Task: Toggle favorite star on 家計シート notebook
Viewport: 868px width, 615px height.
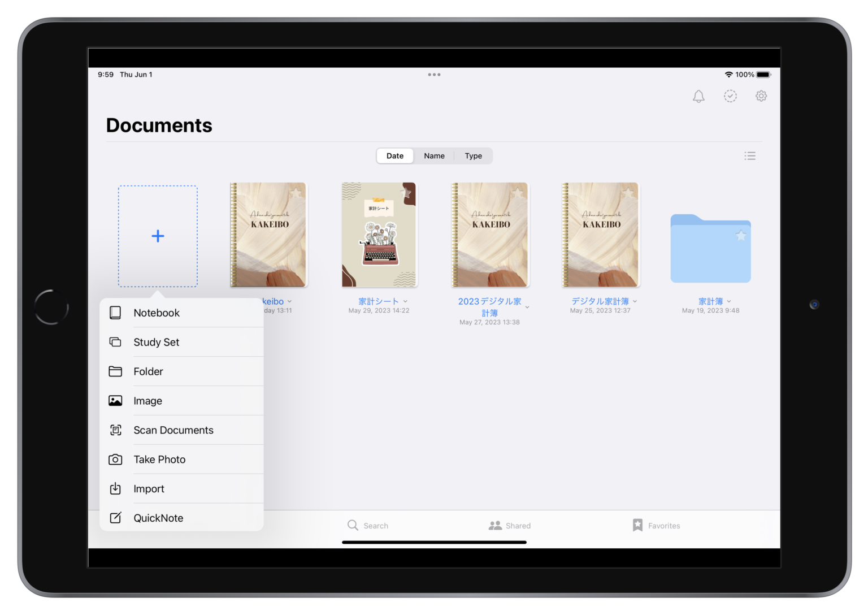Action: coord(405,193)
